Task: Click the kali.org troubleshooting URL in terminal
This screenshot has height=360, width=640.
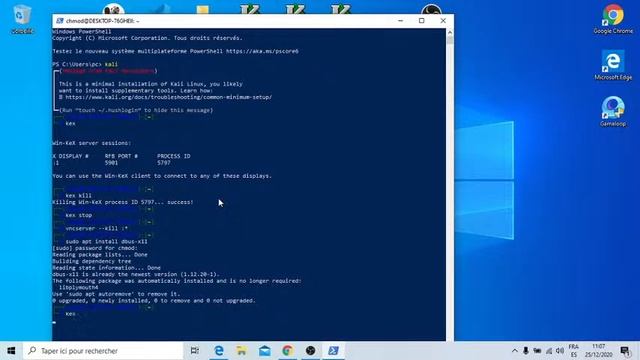Action: coord(169,97)
